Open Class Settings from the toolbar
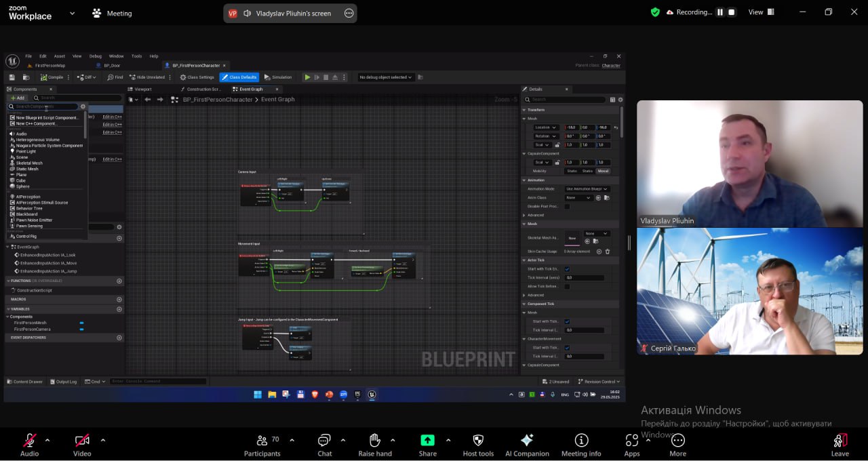The height and width of the screenshot is (461, 868). tap(197, 77)
